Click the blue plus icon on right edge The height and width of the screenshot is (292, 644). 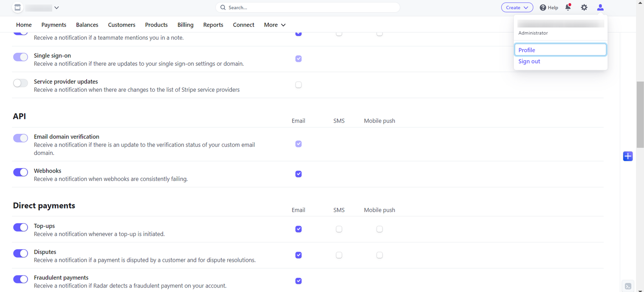(x=628, y=156)
